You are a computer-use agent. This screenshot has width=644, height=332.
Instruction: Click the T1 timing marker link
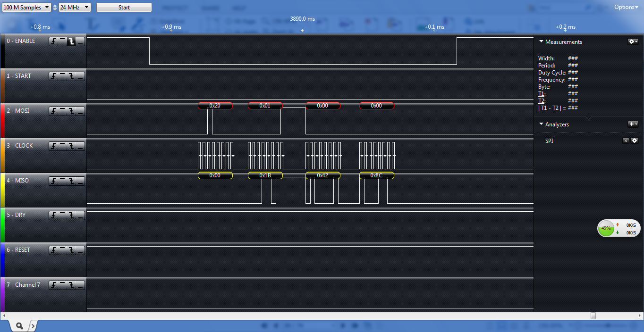[x=541, y=94]
